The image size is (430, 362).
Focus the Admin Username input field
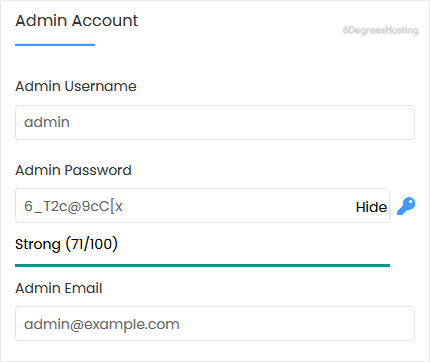215,122
